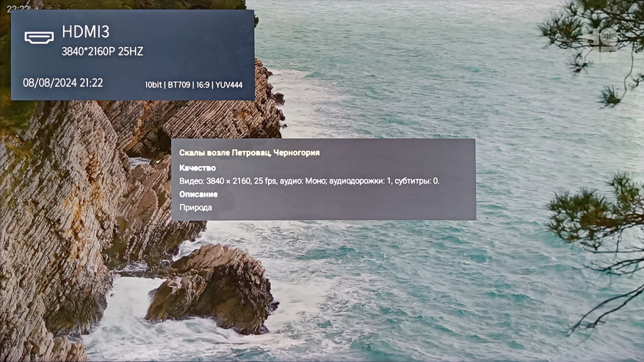The height and width of the screenshot is (362, 644).
Task: Click the Видео: 3840 × 2160, 25 fps line
Action: pos(309,181)
